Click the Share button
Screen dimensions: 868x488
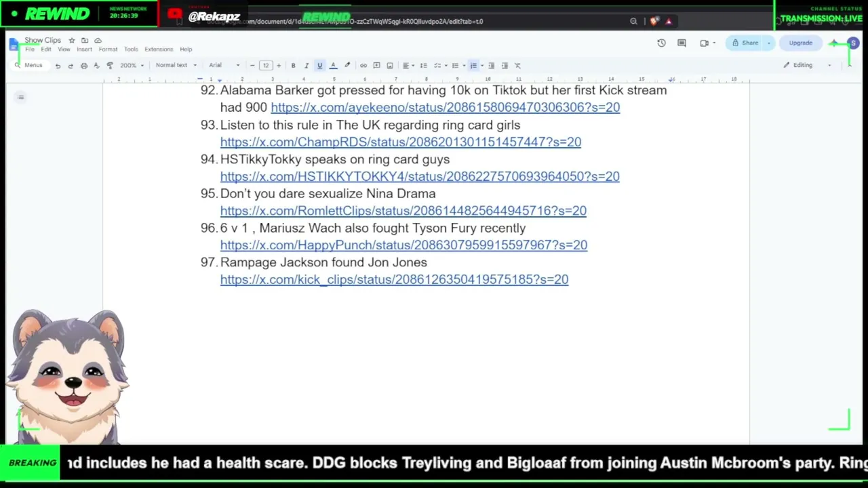[x=745, y=43]
